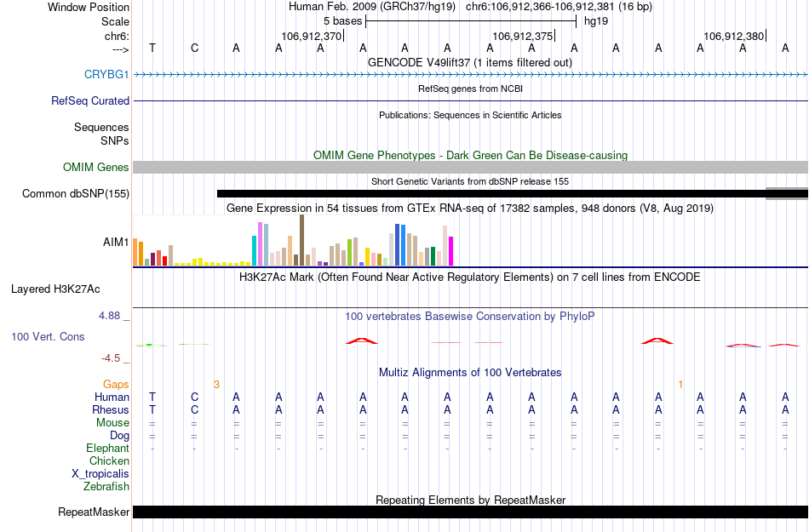This screenshot has width=809, height=532.
Task: Click the AIM1 label of the GTEx track
Action: coord(116,242)
